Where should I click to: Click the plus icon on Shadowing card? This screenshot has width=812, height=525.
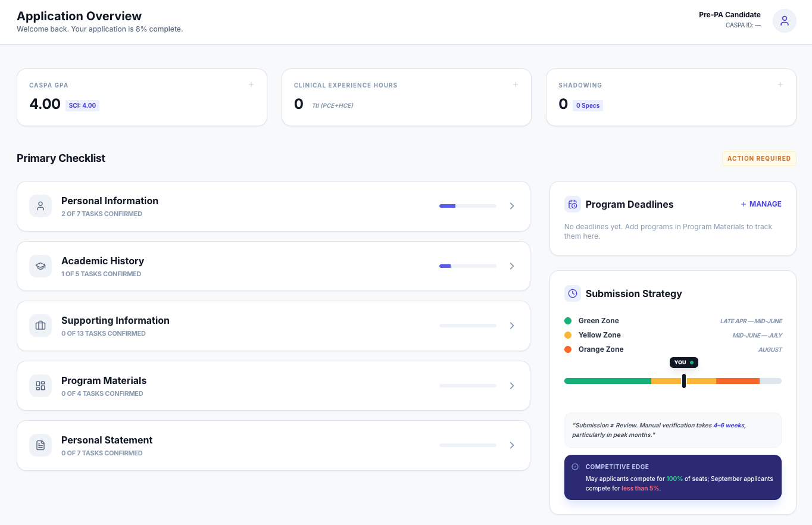780,85
